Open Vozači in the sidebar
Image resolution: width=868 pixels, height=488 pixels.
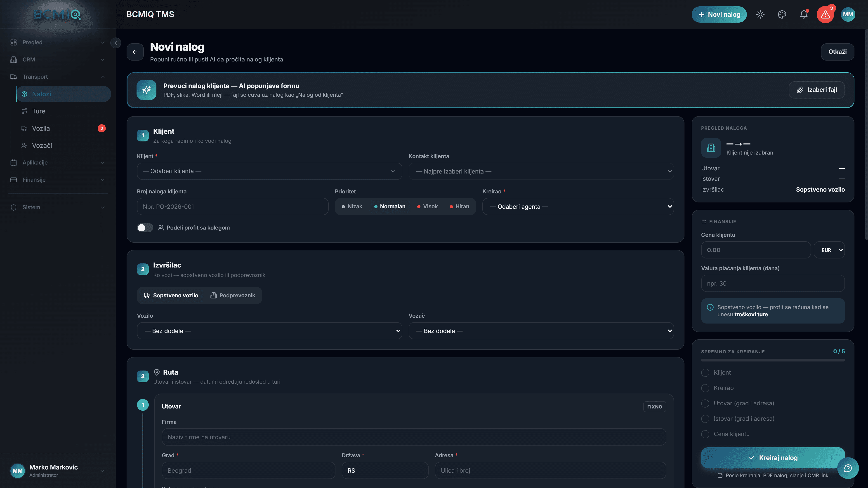point(64,145)
